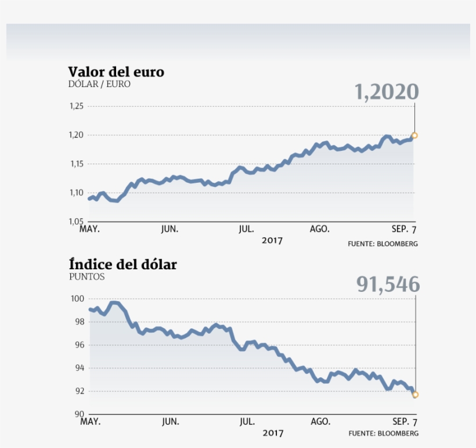
Task: Select the 91,546 value label
Action: tap(387, 284)
